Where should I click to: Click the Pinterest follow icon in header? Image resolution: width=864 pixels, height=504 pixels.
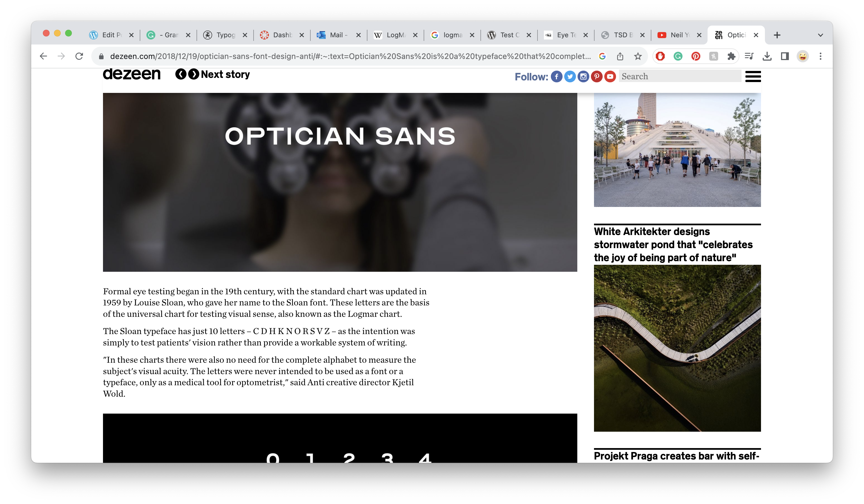click(x=597, y=76)
